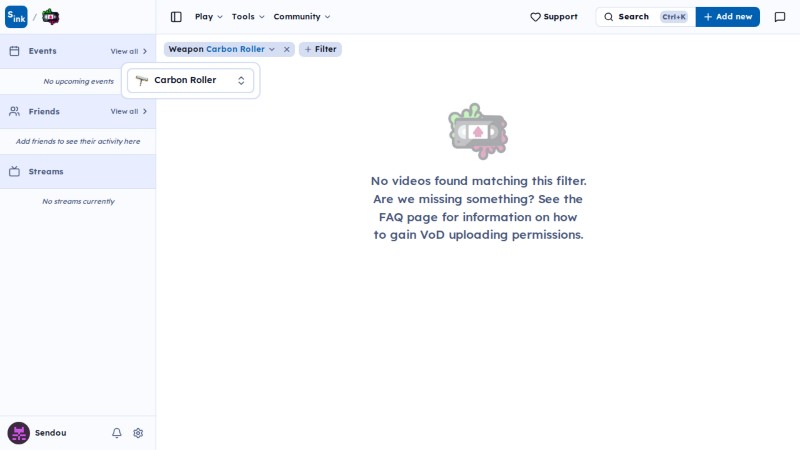Open the Carbon Roller weapon combo box
Screen dimensions: 800x450
(190, 81)
